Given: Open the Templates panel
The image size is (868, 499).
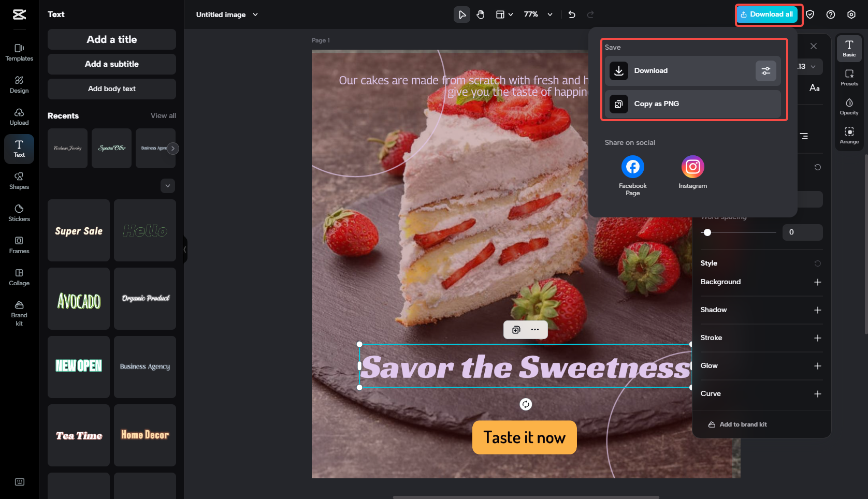Looking at the screenshot, I should (19, 53).
